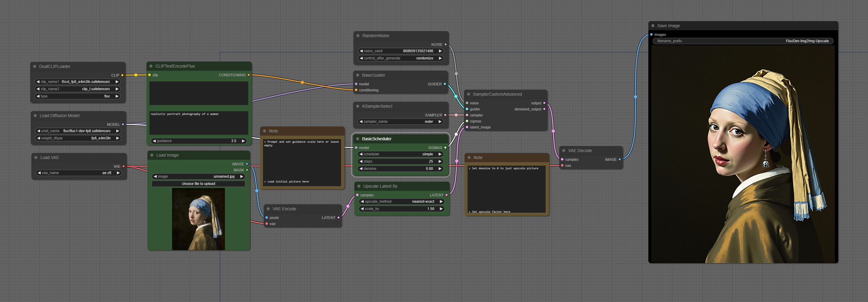
Task: Click the realistic portrait prompt text box
Action: [x=199, y=123]
